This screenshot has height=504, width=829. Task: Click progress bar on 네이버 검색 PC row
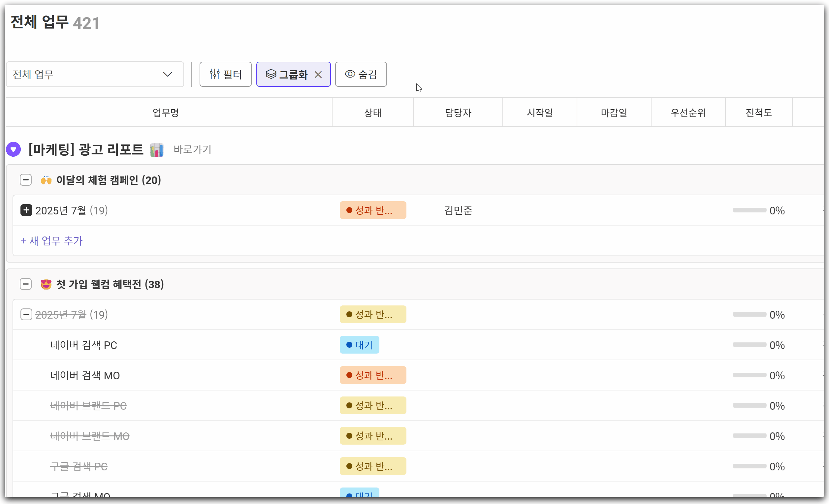pyautogui.click(x=749, y=345)
